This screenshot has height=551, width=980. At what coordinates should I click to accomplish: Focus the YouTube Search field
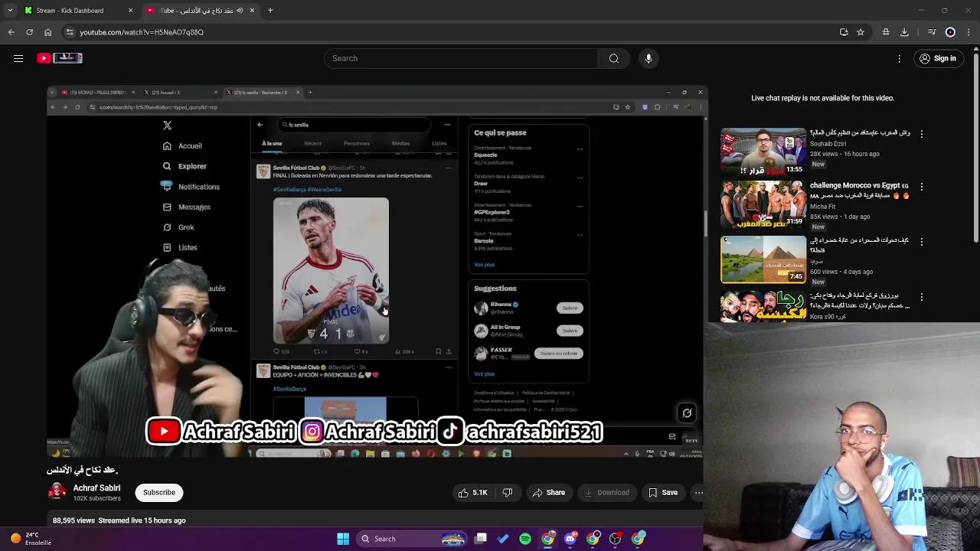pos(461,58)
